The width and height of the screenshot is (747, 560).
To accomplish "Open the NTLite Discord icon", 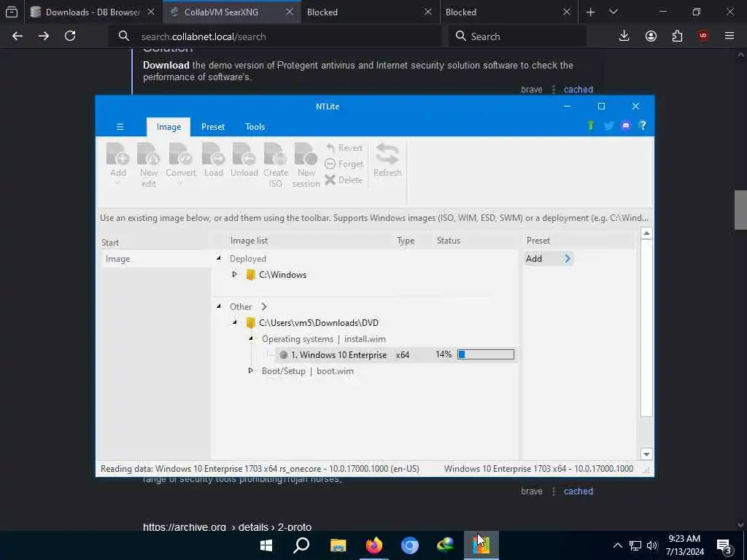I will click(x=625, y=125).
